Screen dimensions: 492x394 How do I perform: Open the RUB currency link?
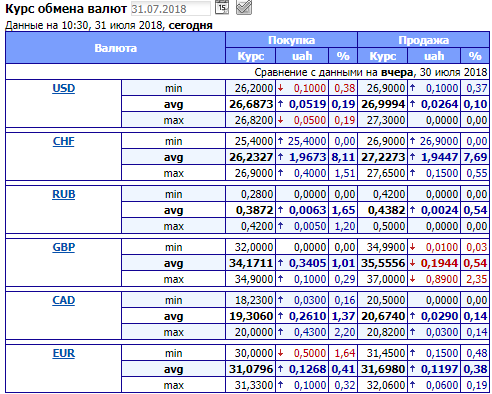pyautogui.click(x=64, y=194)
